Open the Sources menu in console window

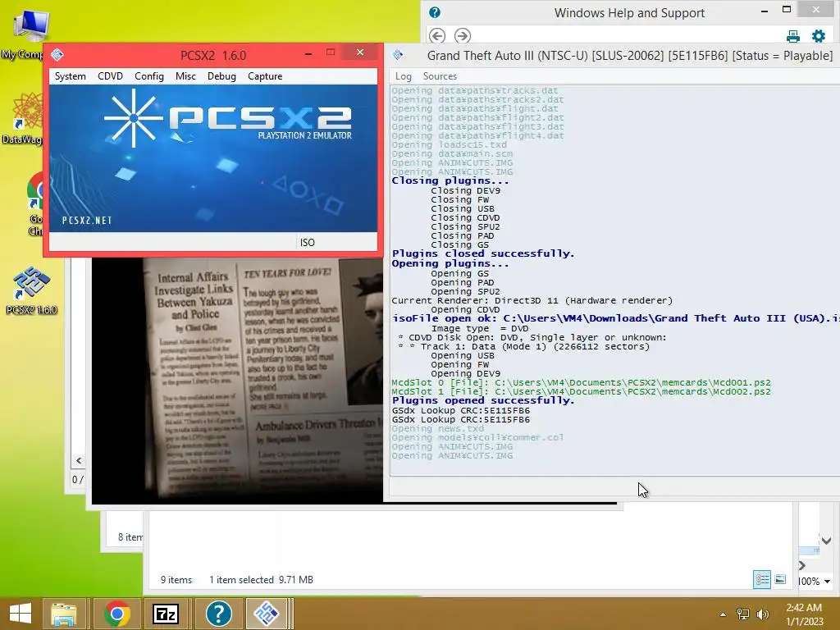pyautogui.click(x=440, y=76)
